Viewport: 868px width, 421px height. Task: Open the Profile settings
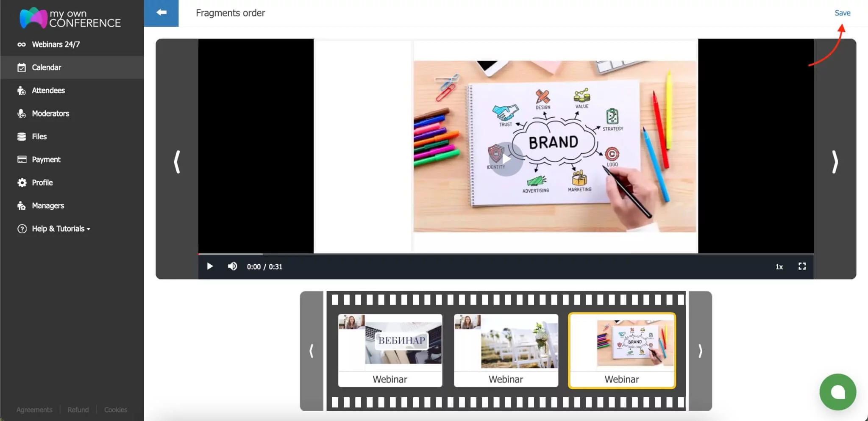tap(42, 182)
